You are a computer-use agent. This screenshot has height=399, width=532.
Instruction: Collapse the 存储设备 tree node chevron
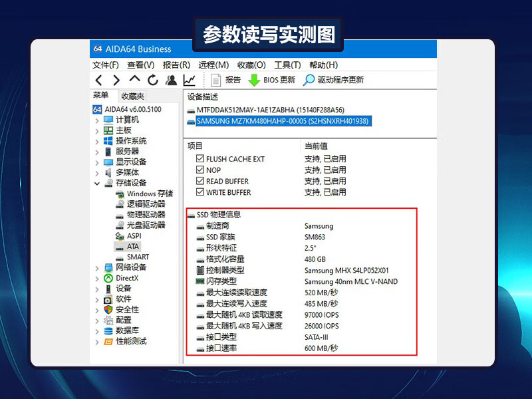pyautogui.click(x=97, y=184)
